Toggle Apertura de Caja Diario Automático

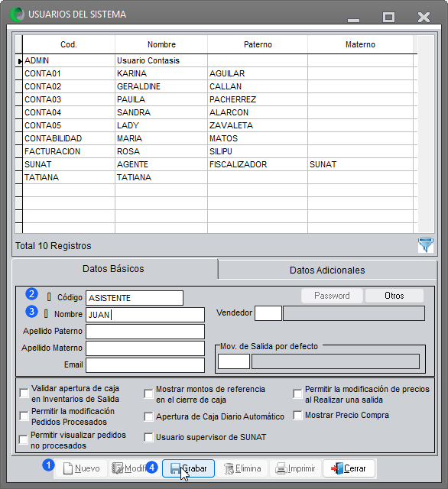pyautogui.click(x=148, y=416)
